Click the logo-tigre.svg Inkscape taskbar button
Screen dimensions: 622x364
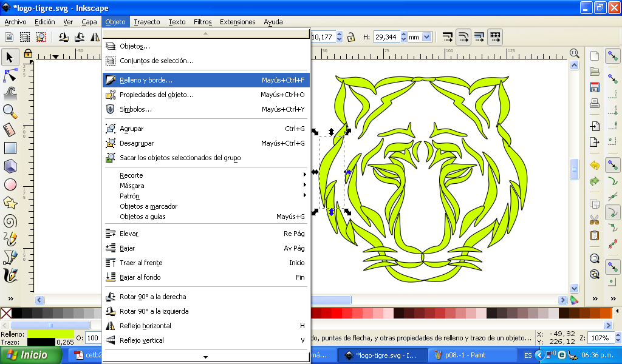click(383, 356)
